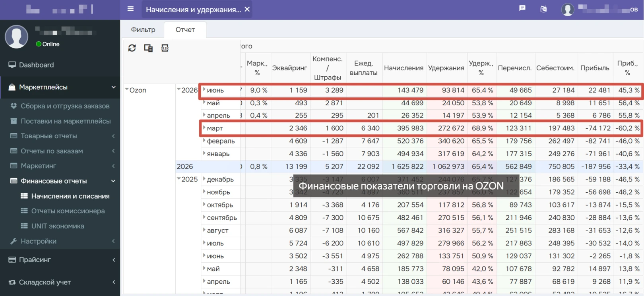Expand the Товарные отчеты submenu chevron
This screenshot has height=296, width=644.
pos(113,136)
